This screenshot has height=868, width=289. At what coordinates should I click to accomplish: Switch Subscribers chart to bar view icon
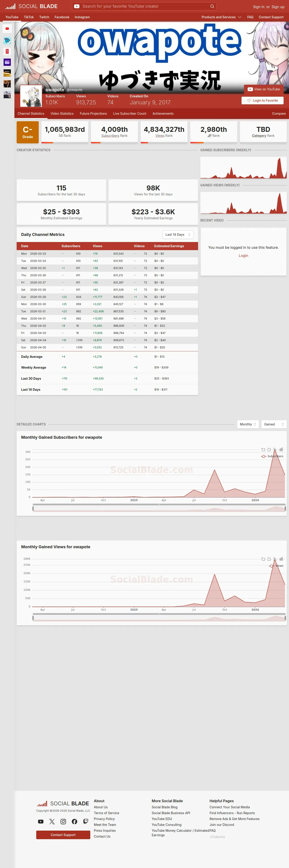(x=281, y=450)
